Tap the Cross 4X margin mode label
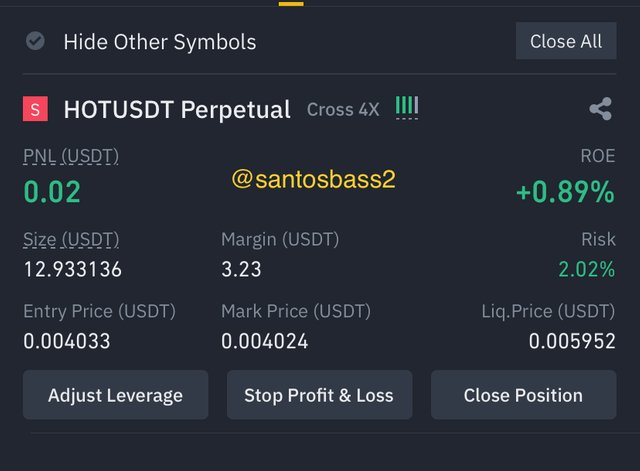The height and width of the screenshot is (471, 640). click(343, 110)
